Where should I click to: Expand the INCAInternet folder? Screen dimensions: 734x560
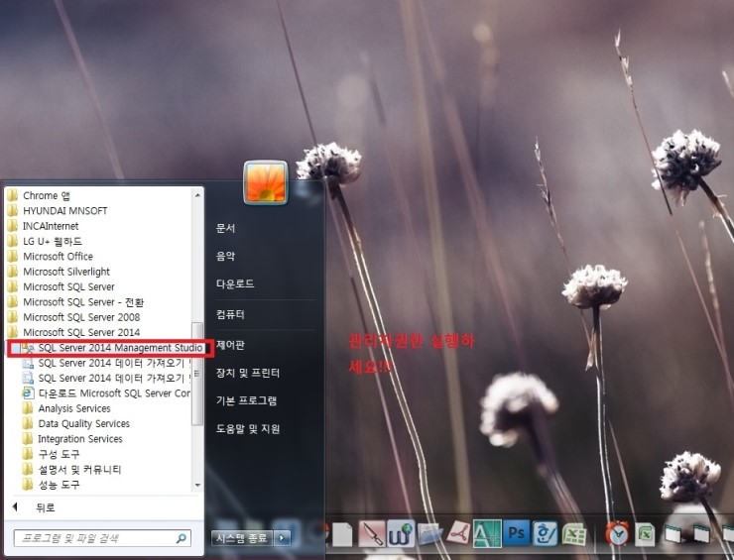pos(43,226)
